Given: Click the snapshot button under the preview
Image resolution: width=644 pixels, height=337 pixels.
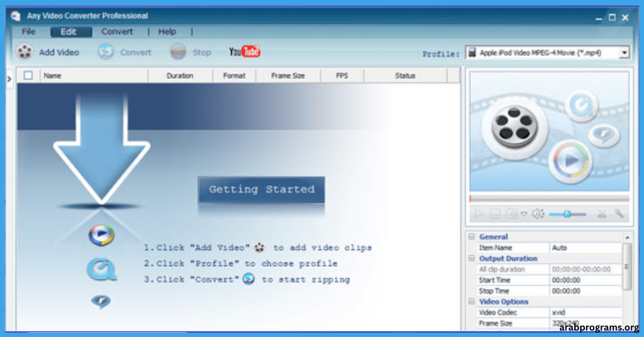Looking at the screenshot, I should tap(511, 214).
